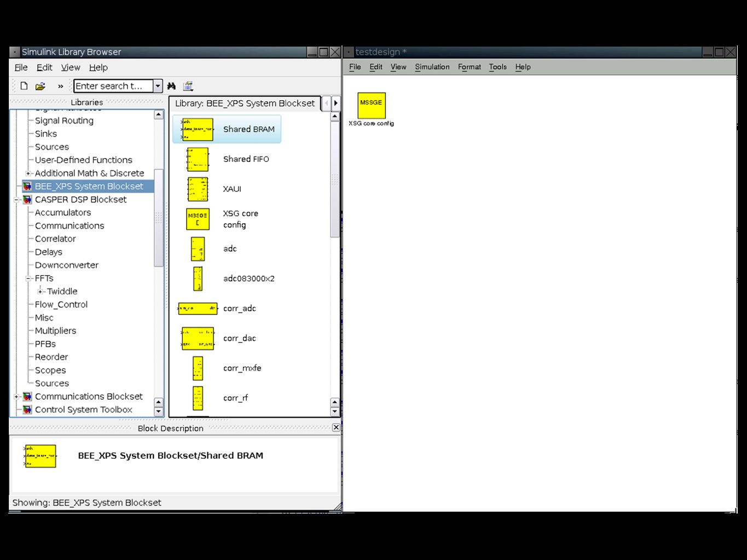Select the adc083000x2 block icon

pos(198,279)
